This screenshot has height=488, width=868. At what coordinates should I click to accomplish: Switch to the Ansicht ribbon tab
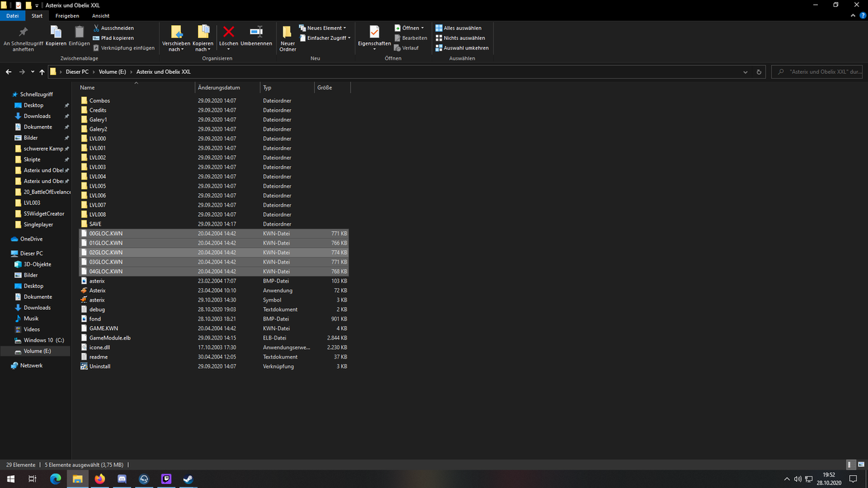(x=101, y=16)
